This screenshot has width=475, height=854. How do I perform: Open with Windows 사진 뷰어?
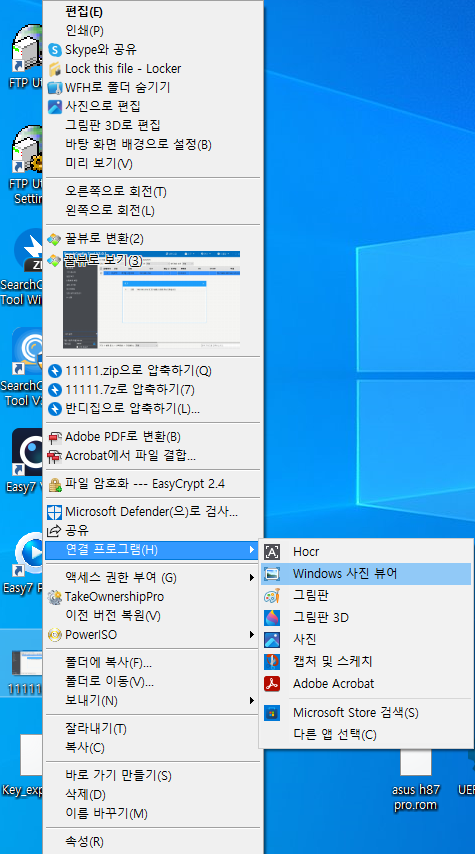point(366,574)
